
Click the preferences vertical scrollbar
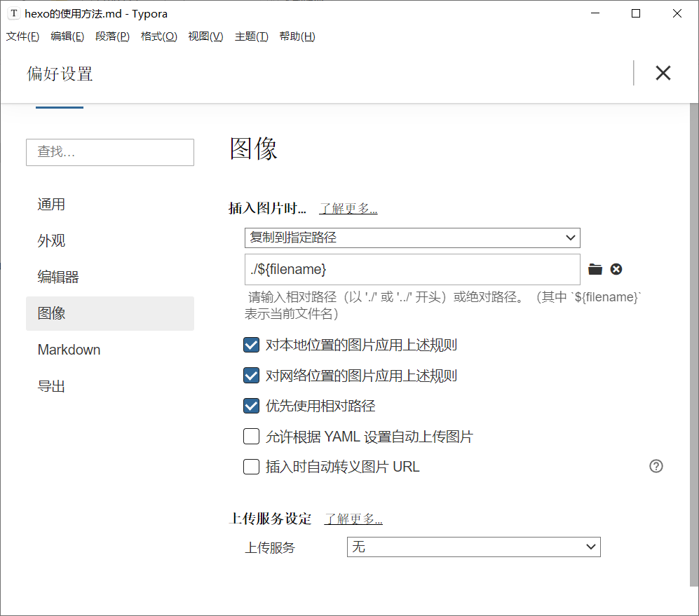pos(694,345)
